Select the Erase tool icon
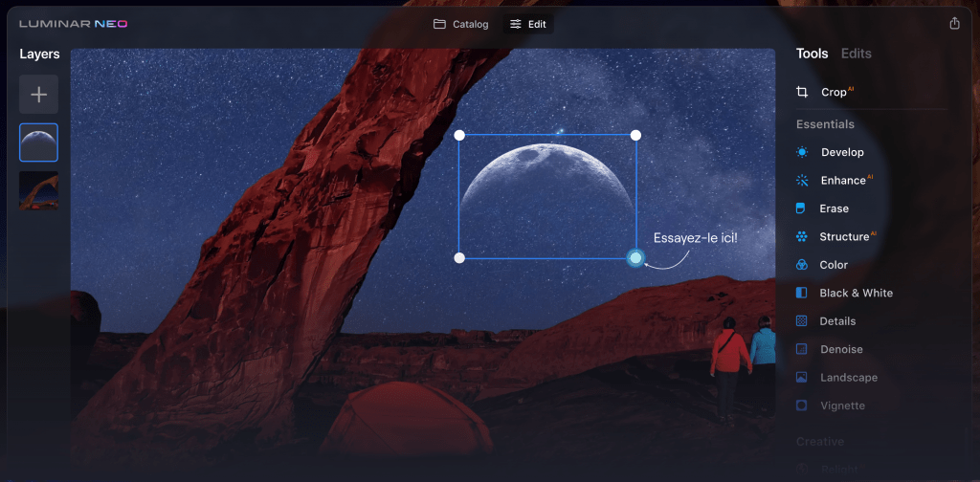 (x=802, y=208)
